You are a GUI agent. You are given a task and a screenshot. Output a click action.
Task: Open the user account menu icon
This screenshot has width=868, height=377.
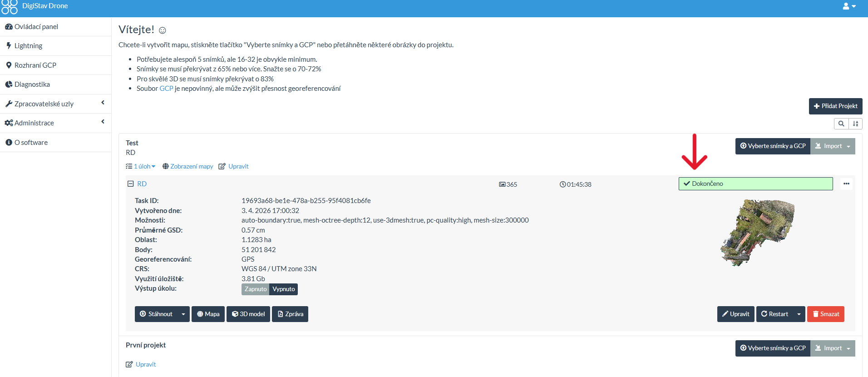coord(849,6)
